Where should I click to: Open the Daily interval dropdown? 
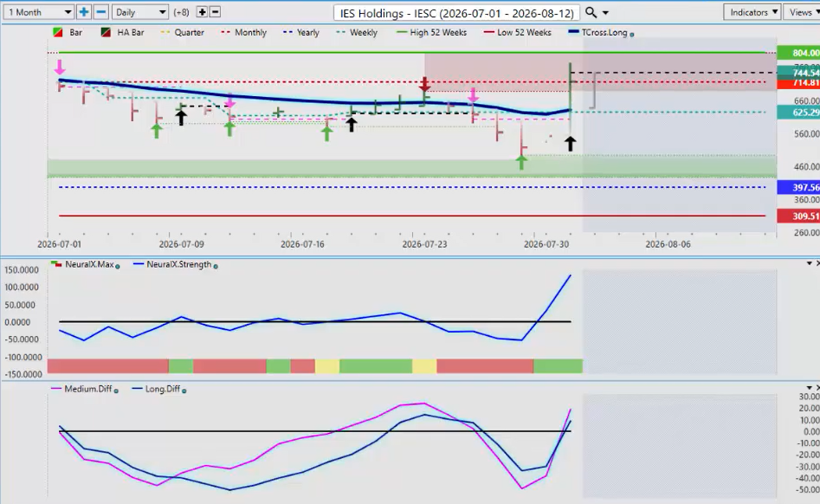pyautogui.click(x=139, y=12)
